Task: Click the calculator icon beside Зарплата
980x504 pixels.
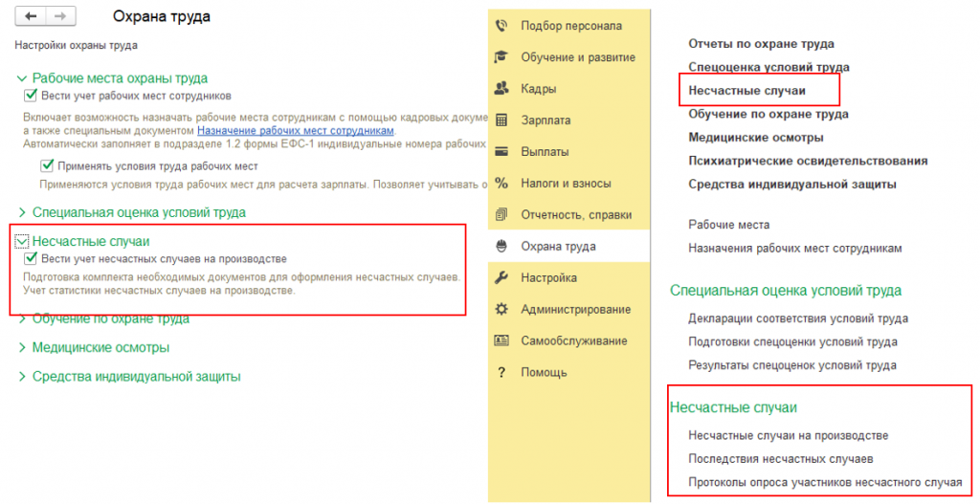Action: point(501,120)
